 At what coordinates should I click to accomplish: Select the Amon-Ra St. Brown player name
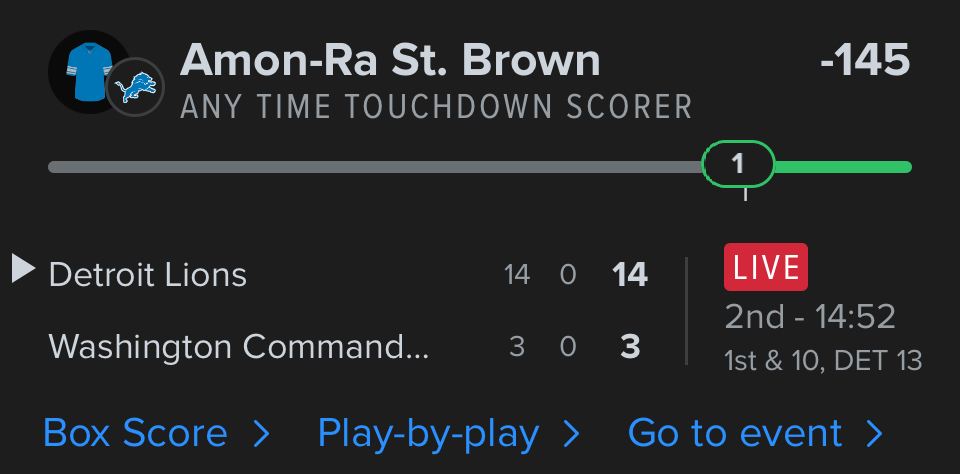click(x=390, y=61)
